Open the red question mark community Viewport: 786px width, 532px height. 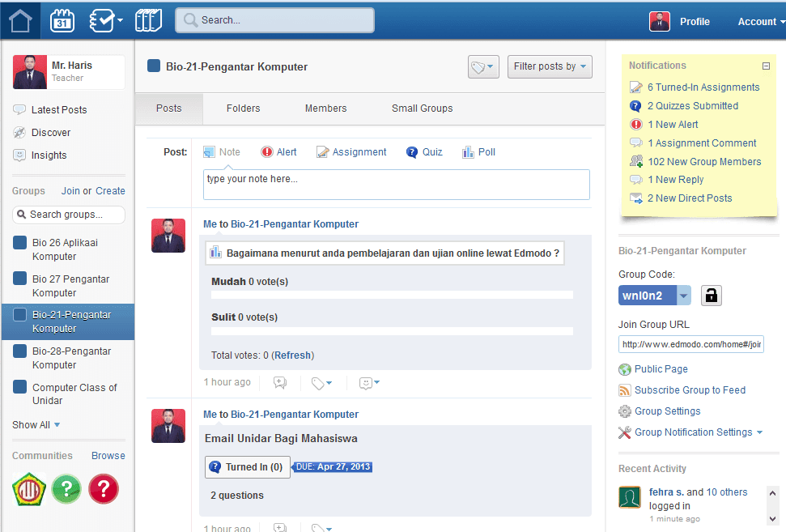pos(104,489)
